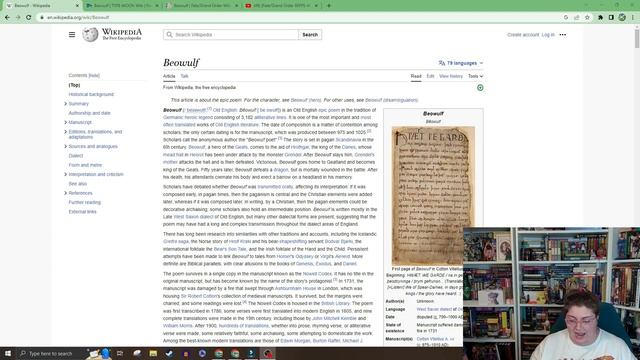
Task: Open Task View on the taskbar
Action: 120,353
